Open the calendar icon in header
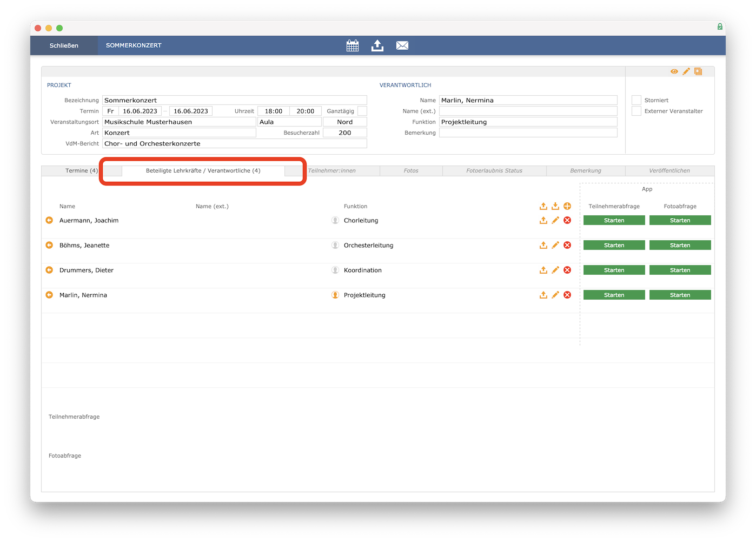Screen dimensions: 756x542 [353, 45]
